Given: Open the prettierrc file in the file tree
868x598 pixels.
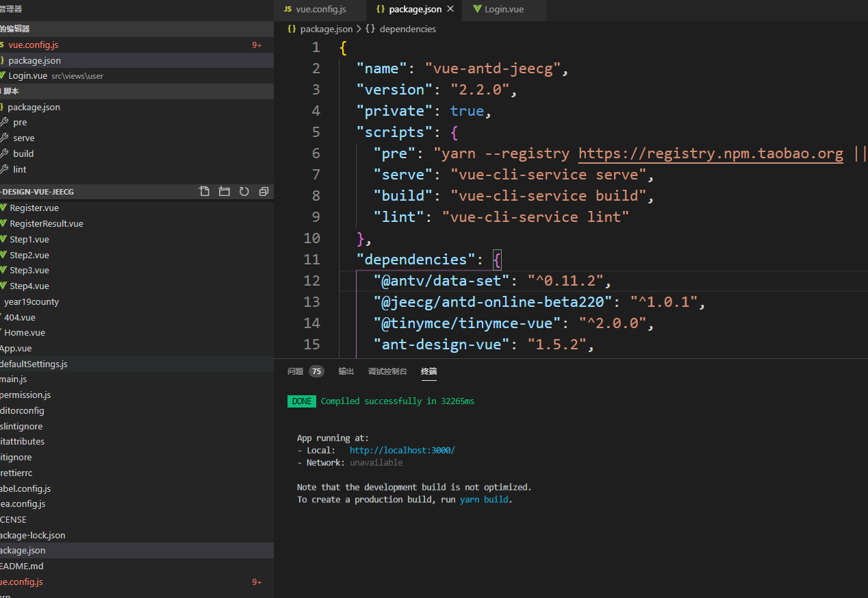Looking at the screenshot, I should 137,473.
